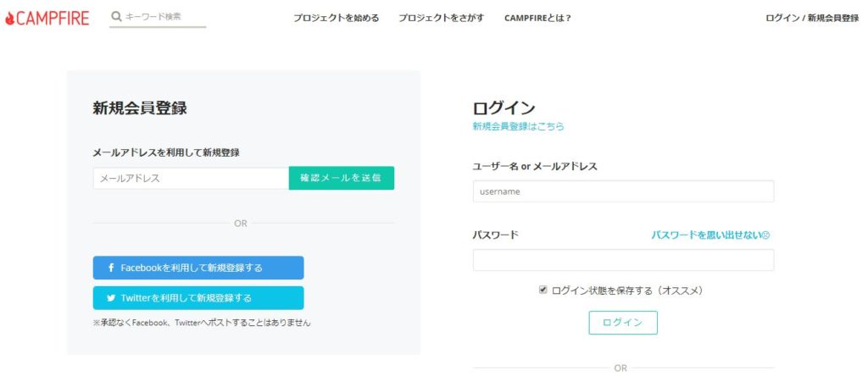Follow 新規会員登録はこちら link

(x=518, y=126)
